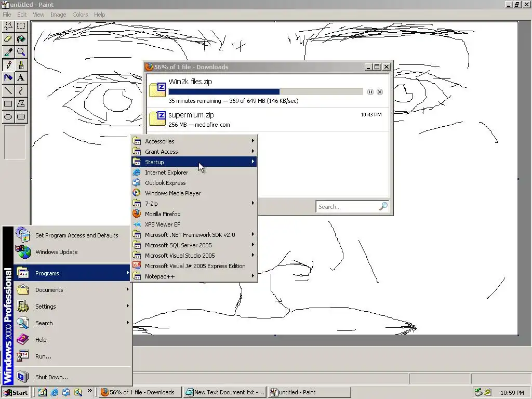Open Windows Media Player from Programs
This screenshot has height=399, width=532.
point(194,193)
